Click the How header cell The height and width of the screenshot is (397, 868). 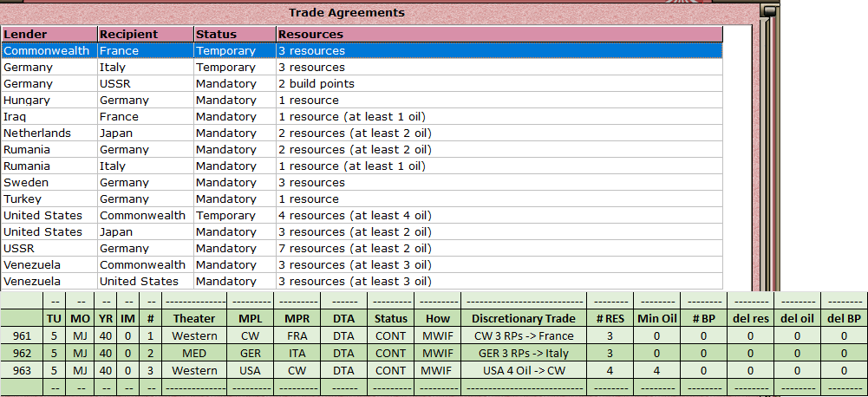pyautogui.click(x=437, y=318)
